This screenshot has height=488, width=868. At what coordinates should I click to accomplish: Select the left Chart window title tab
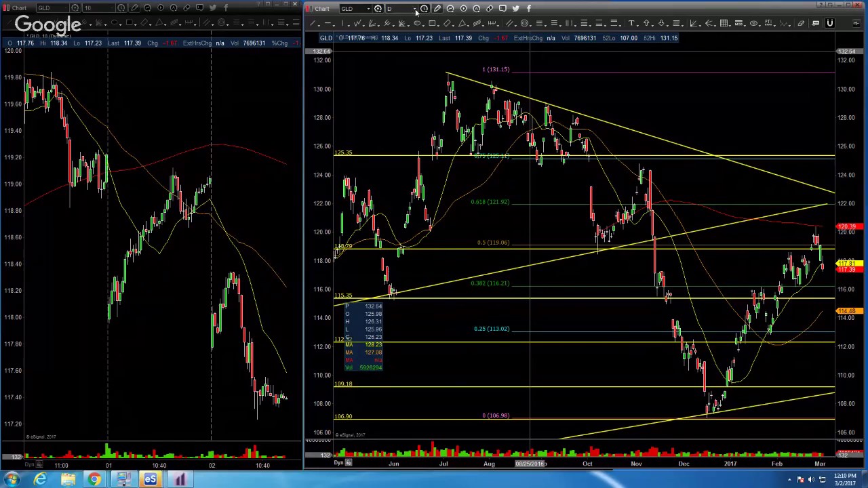coord(19,8)
